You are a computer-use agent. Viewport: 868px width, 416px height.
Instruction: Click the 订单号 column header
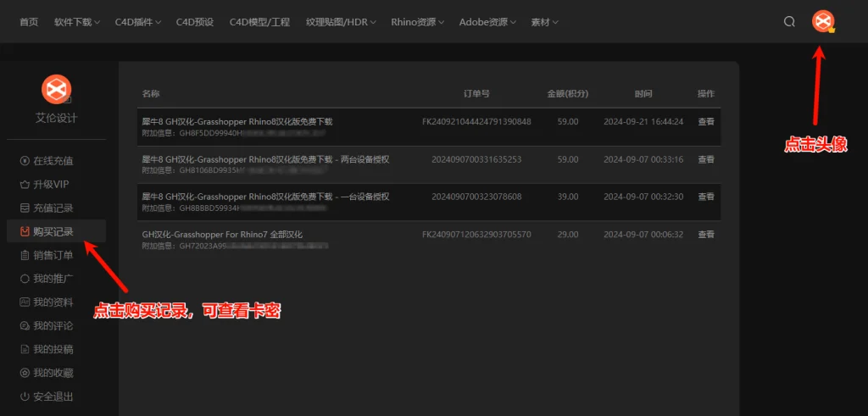[476, 93]
